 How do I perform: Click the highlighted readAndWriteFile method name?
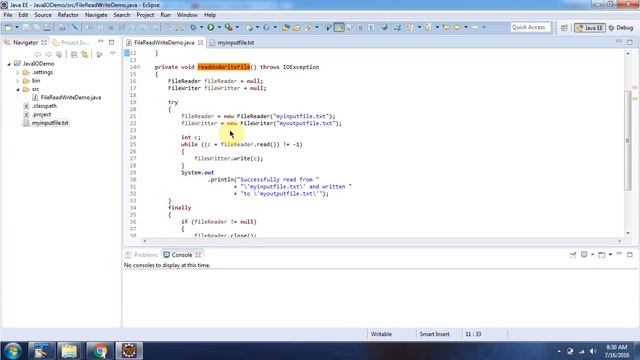click(224, 67)
